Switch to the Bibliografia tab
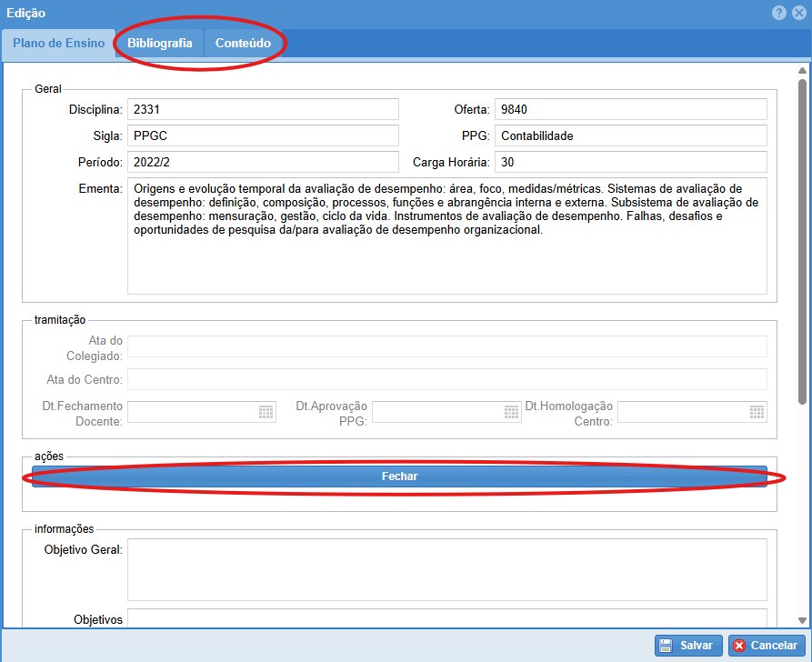 (160, 44)
